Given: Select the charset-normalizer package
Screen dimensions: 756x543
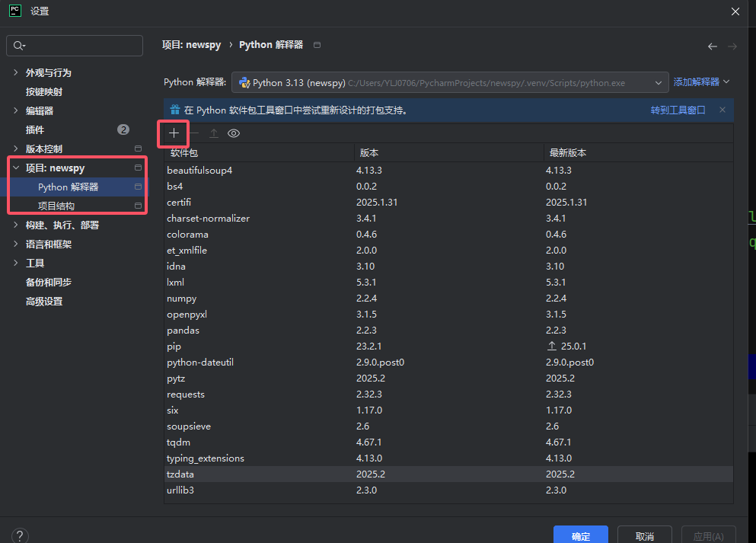Looking at the screenshot, I should (449, 218).
